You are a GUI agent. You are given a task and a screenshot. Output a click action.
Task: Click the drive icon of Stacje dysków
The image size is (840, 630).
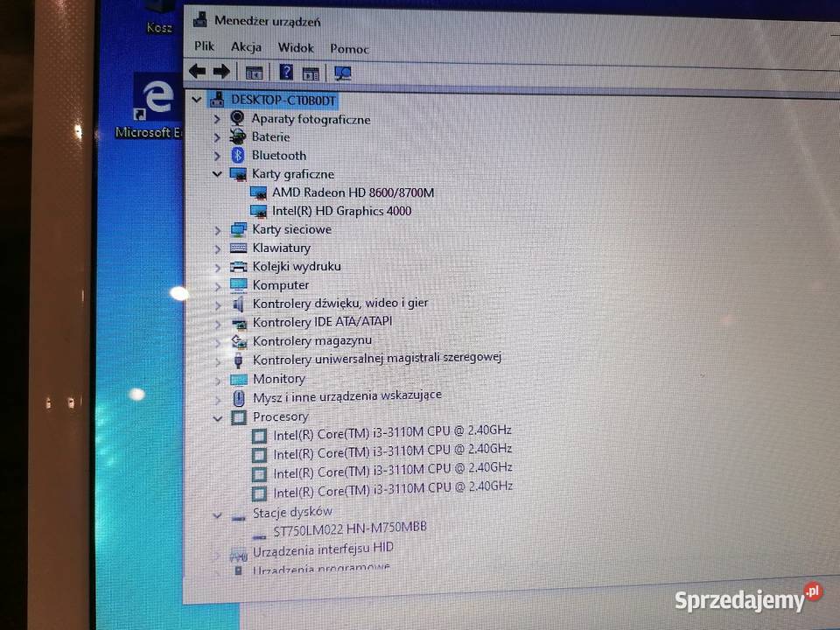point(238,517)
